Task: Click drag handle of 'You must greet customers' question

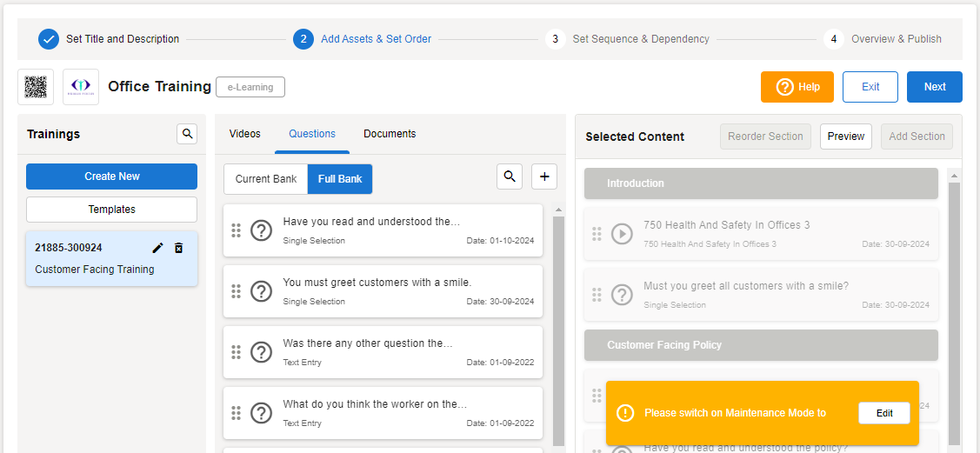Action: click(236, 291)
